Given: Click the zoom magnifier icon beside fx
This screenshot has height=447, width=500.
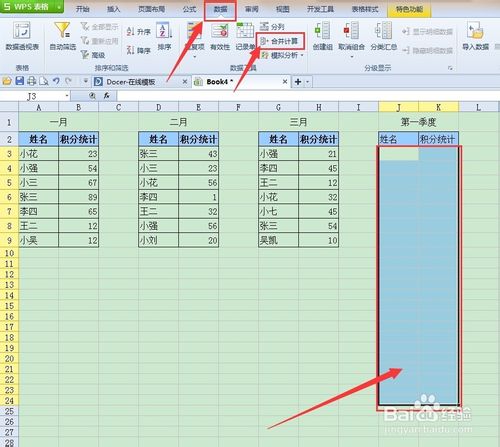Looking at the screenshot, I should point(92,96).
